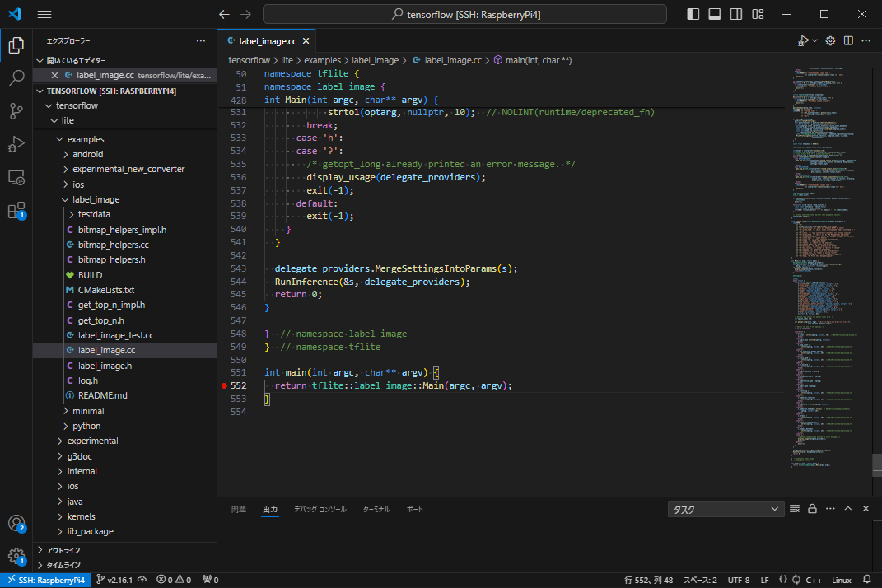
Task: Toggle bottom panel layout icon
Action: click(714, 15)
